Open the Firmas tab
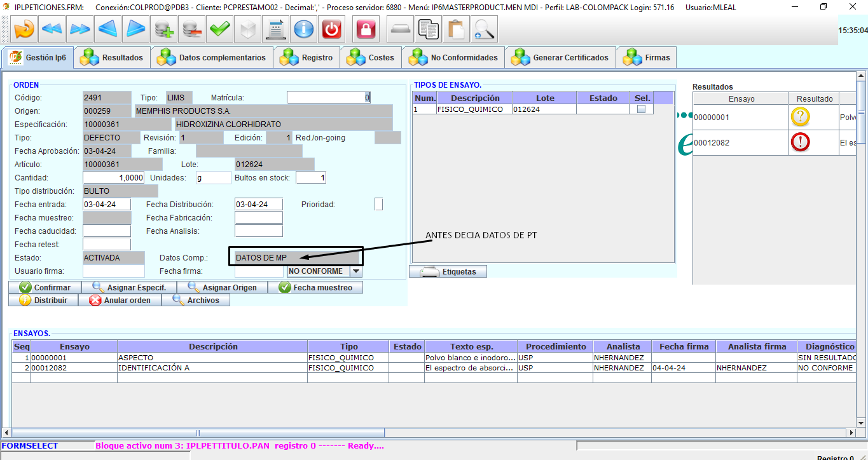Viewport: 868px width, 460px height. click(647, 58)
